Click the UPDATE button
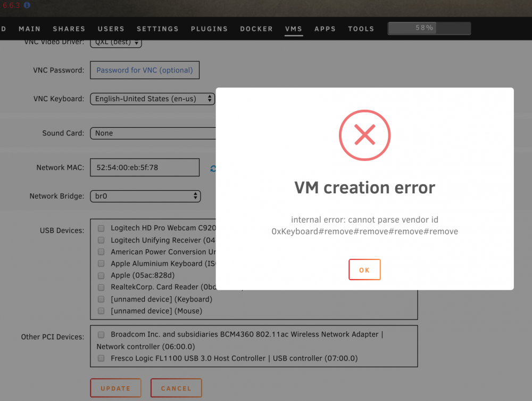 [115, 388]
